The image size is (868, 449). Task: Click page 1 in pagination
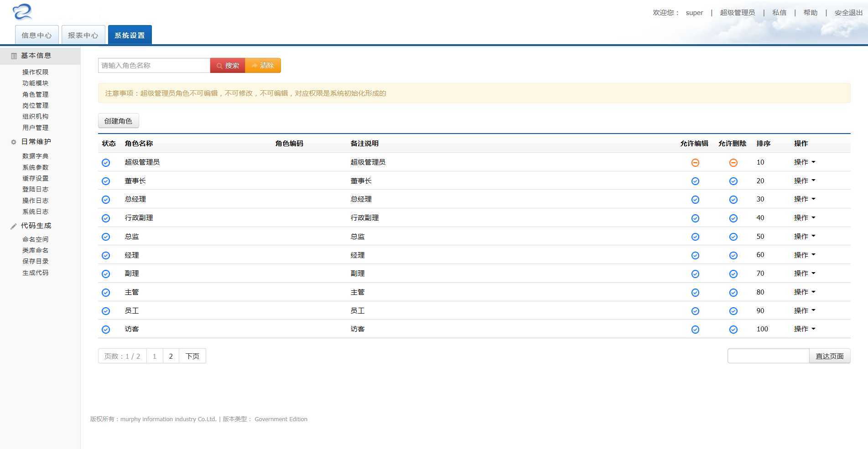point(155,356)
